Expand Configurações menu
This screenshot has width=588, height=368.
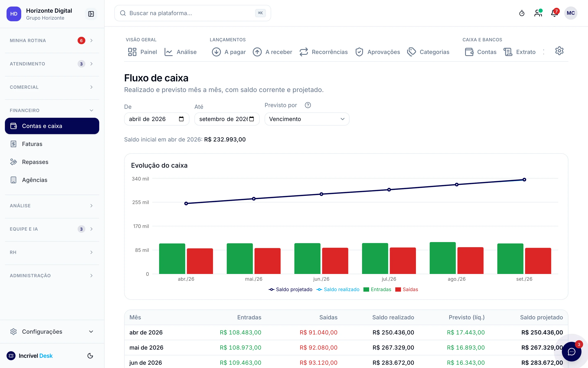point(52,331)
